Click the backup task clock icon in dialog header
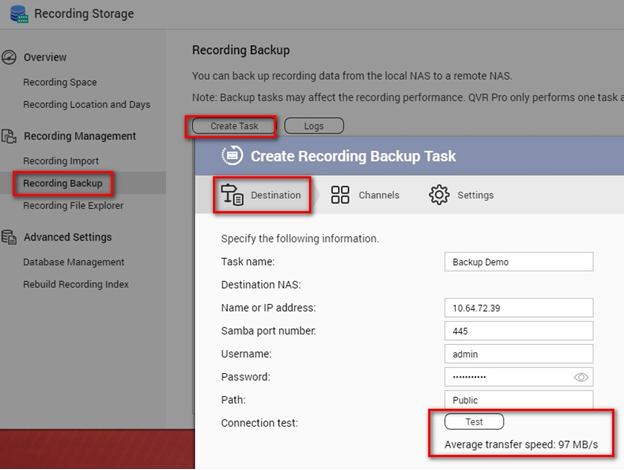This screenshot has height=470, width=624. (x=232, y=156)
